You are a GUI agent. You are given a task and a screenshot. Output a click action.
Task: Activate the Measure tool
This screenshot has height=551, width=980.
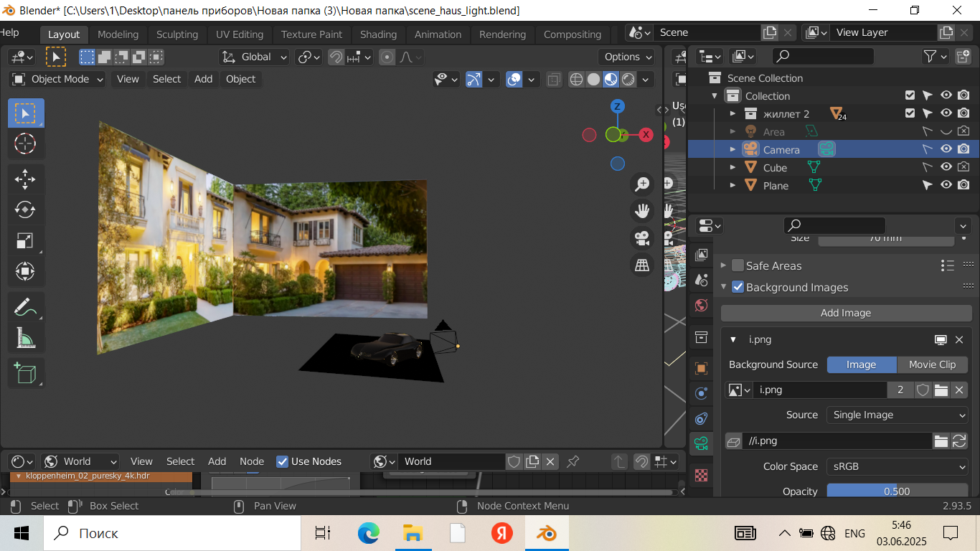(x=25, y=337)
